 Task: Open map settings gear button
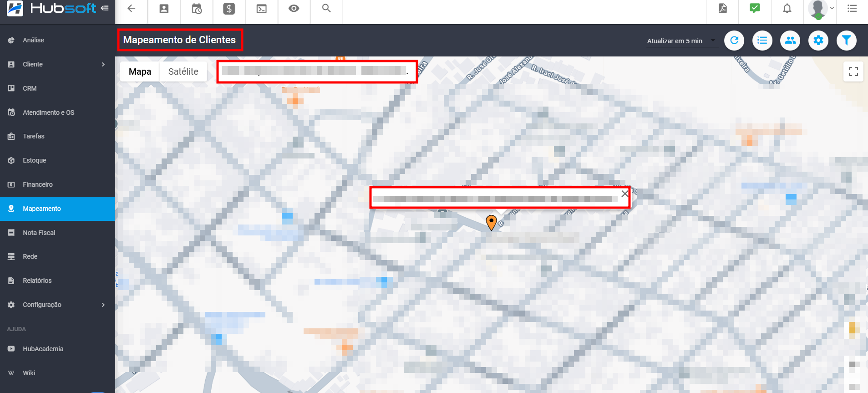[x=818, y=41]
